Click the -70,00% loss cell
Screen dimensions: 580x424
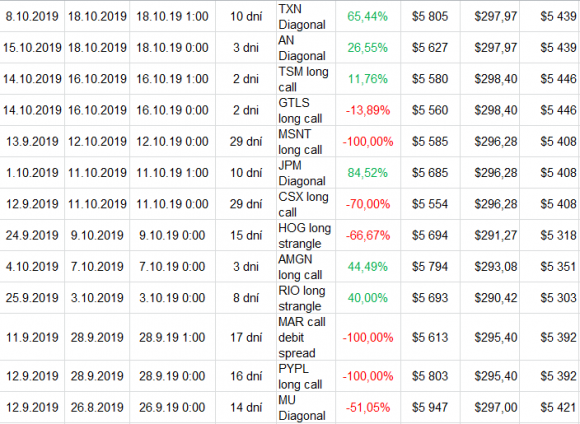(368, 204)
